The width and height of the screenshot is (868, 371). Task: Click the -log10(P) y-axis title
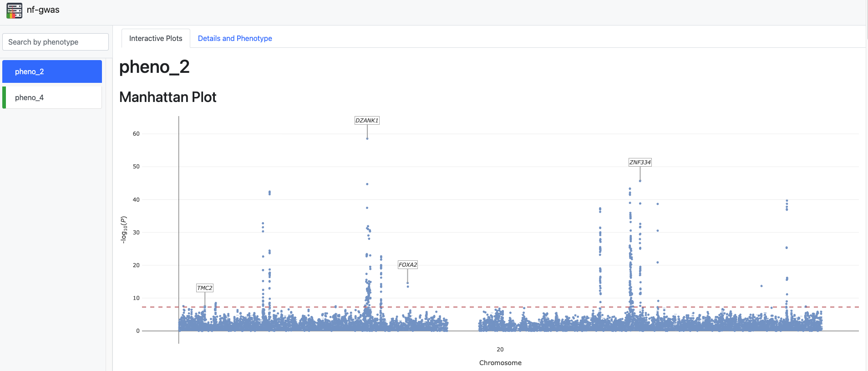123,230
